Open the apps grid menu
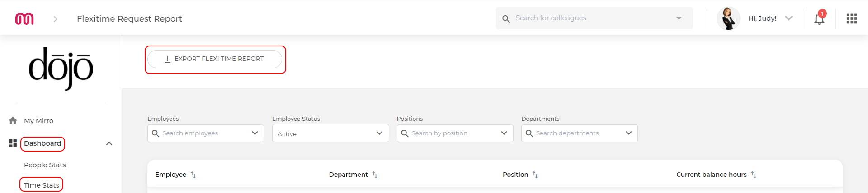The width and height of the screenshot is (868, 193). click(x=852, y=18)
